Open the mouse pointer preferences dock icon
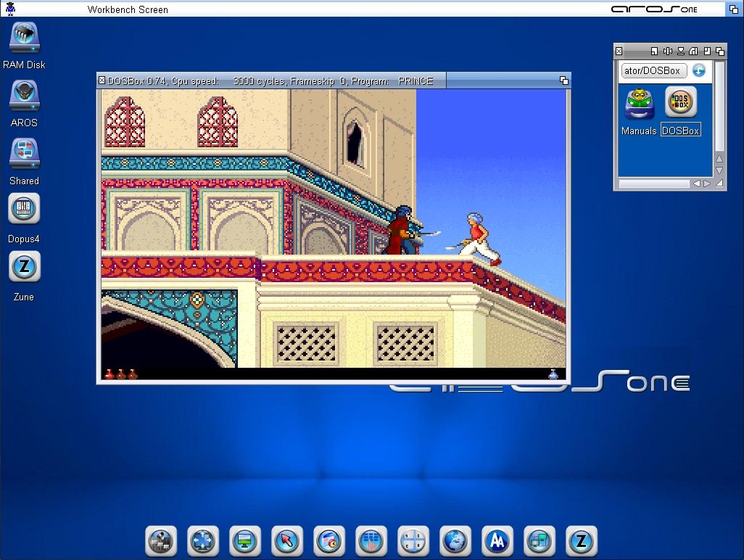The image size is (744, 560). [x=286, y=541]
